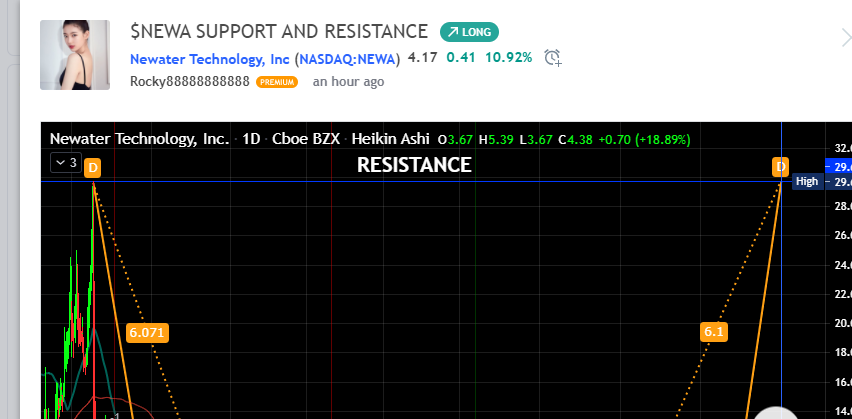Open the Newater Technology, Inc link
The image size is (852, 419).
coord(210,59)
